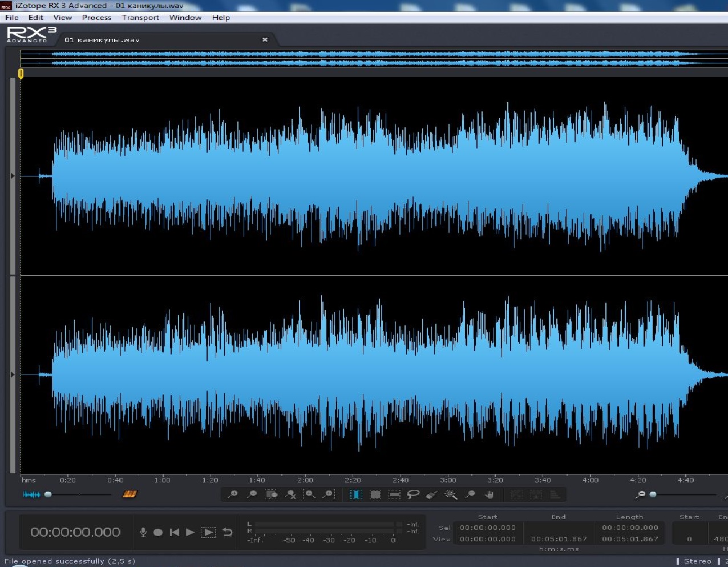
Task: Click the waveform/spectrogram opacity slider handle
Action: (48, 494)
